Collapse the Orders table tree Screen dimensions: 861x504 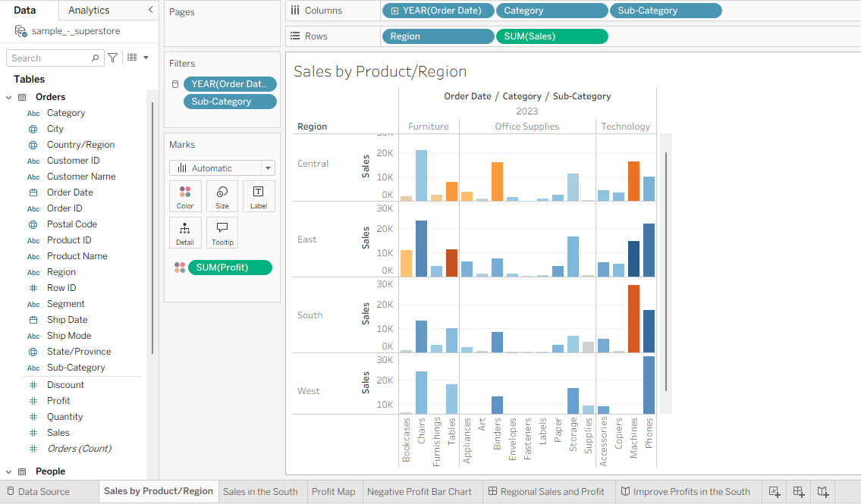coord(8,97)
